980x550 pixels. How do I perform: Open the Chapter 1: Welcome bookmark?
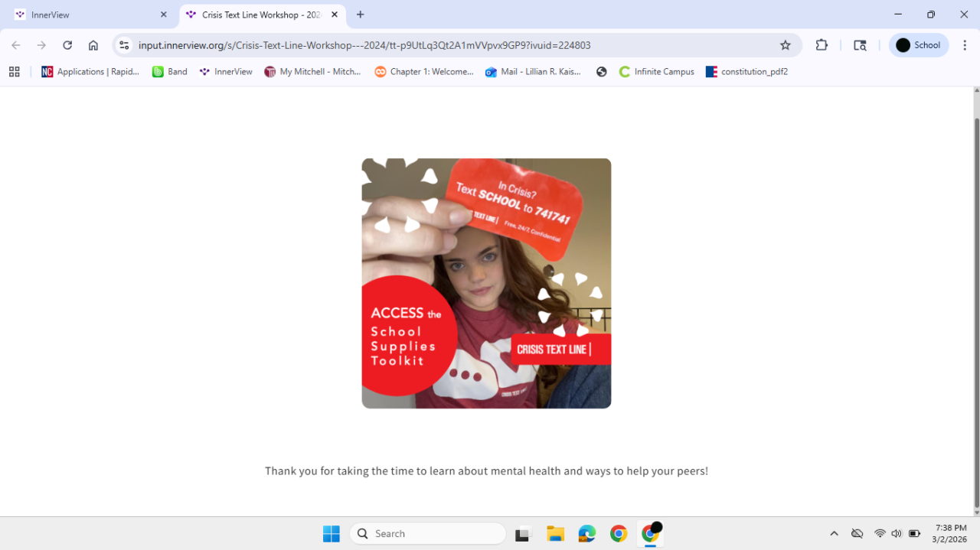click(x=424, y=72)
